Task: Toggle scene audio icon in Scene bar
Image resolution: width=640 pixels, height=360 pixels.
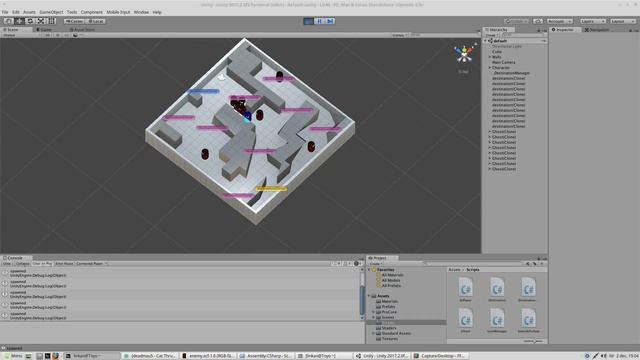Action: pos(67,35)
